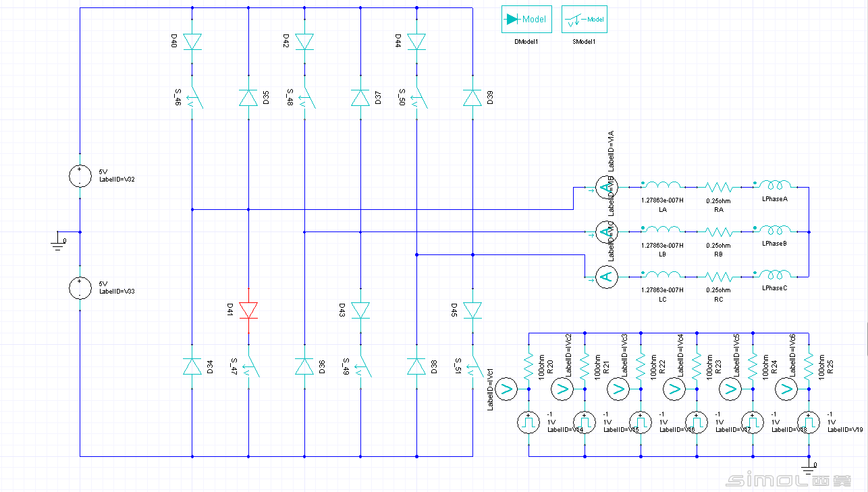Select diode D43 symbol
Image resolution: width=868 pixels, height=492 pixels.
(360, 310)
